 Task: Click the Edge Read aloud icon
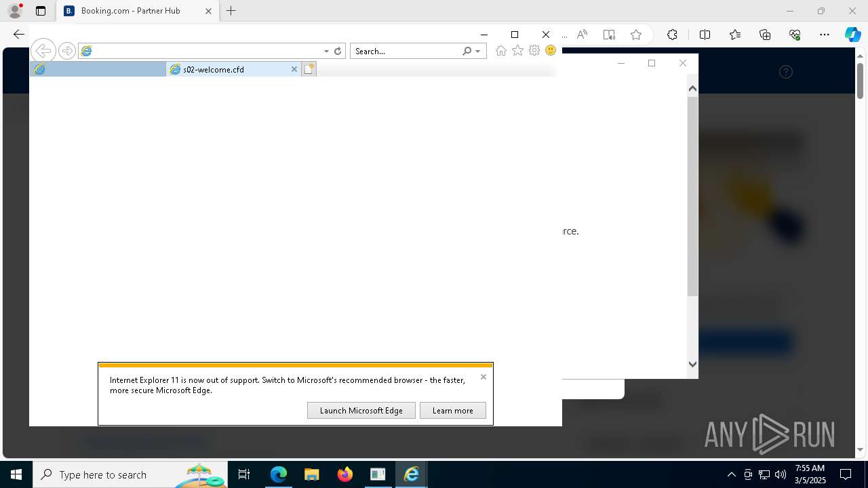click(582, 35)
